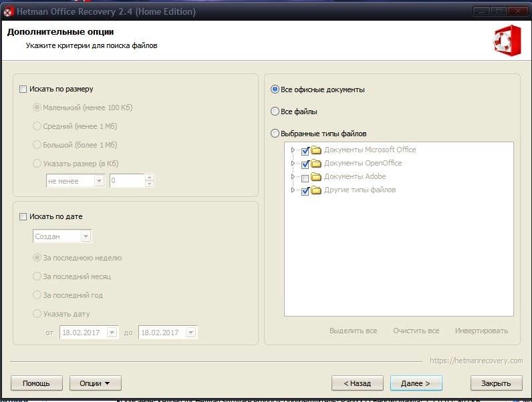Open the от start date picker dropdown
The image size is (532, 402).
point(112,333)
